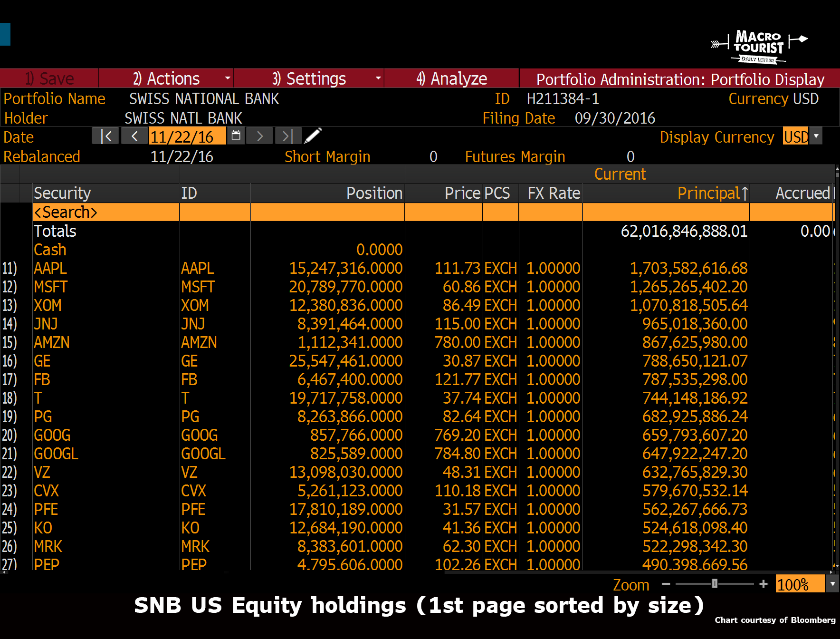840x639 pixels.
Task: Open the GE security row
Action: pos(418,361)
